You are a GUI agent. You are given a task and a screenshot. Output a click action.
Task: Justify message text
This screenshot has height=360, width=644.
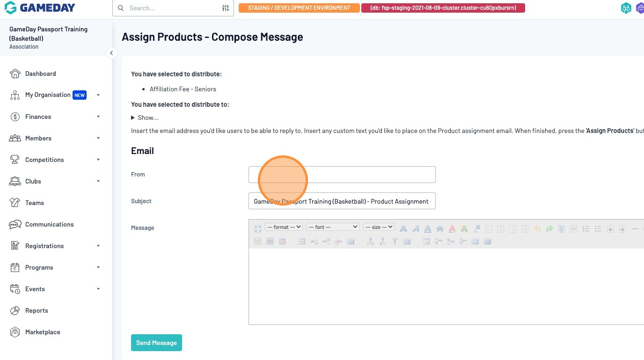coord(525,229)
